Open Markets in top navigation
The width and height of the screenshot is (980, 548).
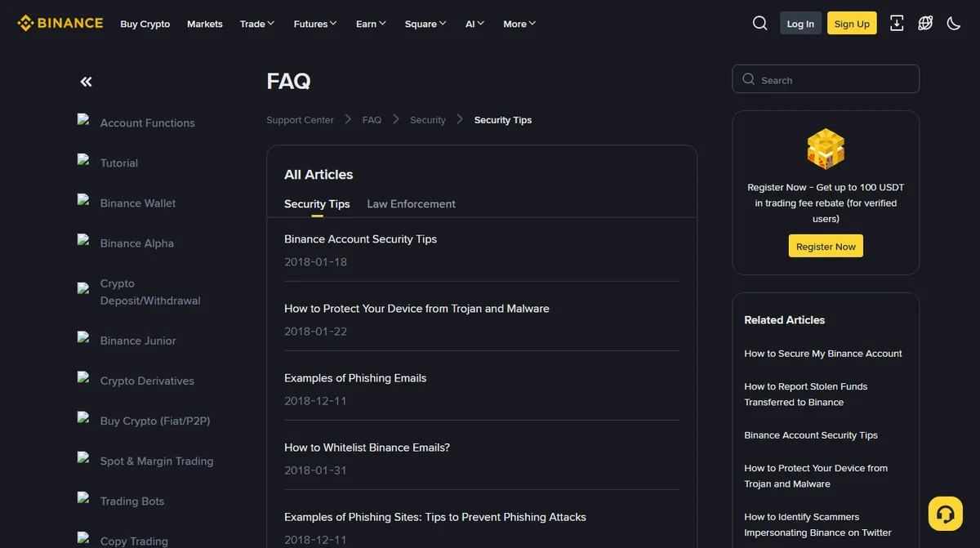[205, 24]
